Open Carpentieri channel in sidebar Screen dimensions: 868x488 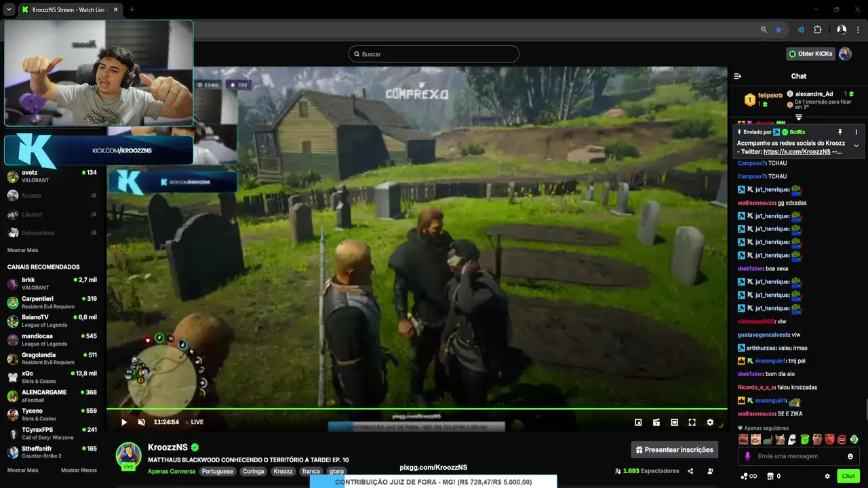pos(52,302)
